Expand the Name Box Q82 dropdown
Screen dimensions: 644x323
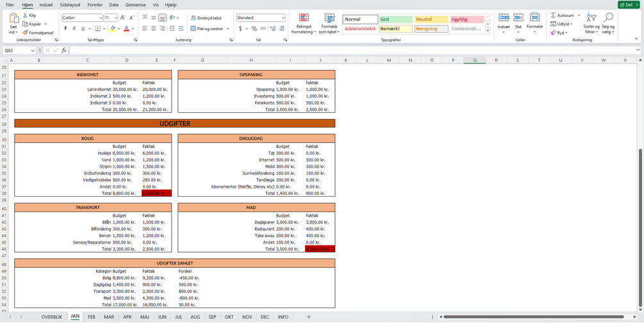[x=33, y=50]
